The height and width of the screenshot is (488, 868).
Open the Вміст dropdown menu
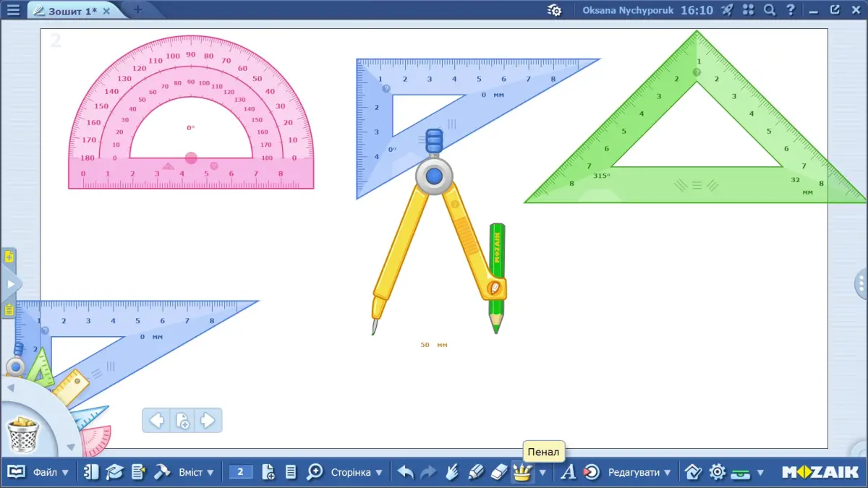196,472
